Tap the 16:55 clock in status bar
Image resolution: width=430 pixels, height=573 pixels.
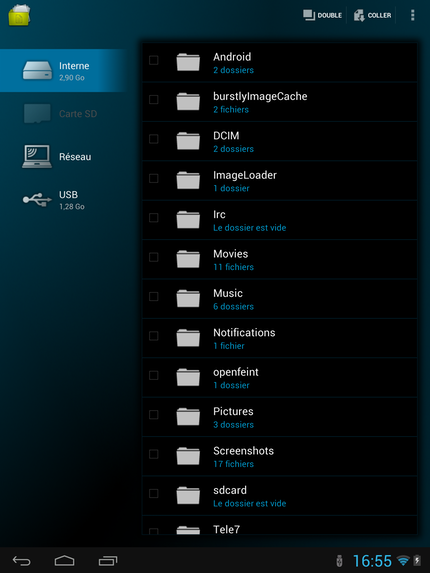point(372,561)
